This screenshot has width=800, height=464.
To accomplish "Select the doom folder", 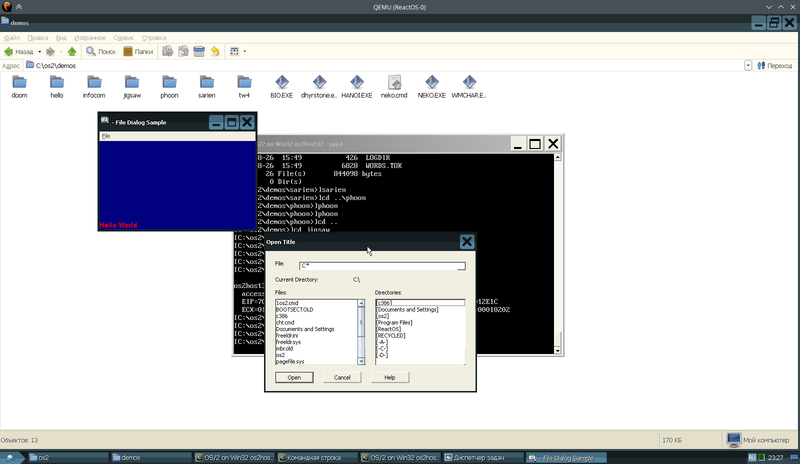I will (x=19, y=86).
